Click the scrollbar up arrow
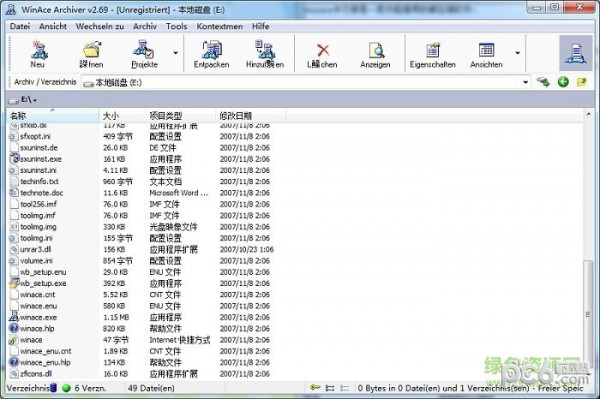 click(588, 114)
